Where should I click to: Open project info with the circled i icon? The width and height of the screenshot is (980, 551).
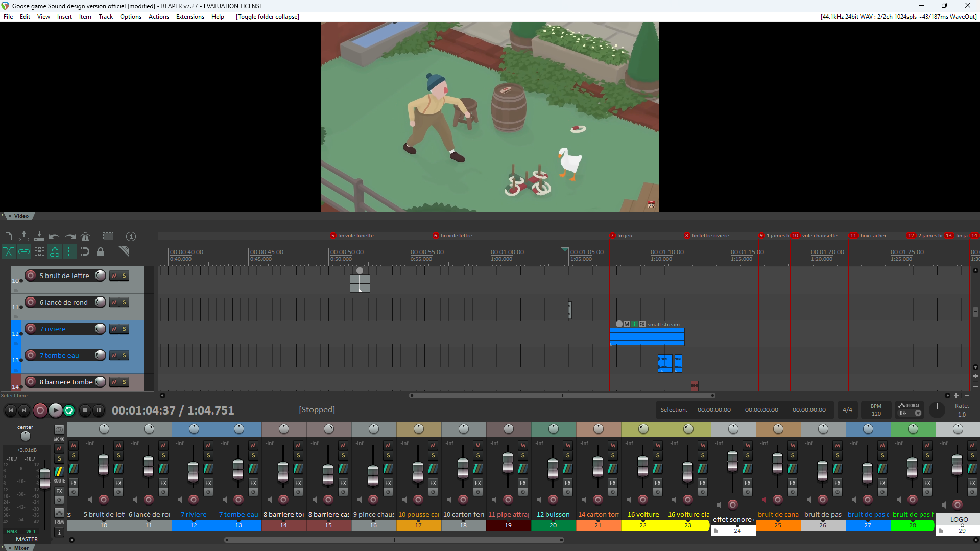tap(131, 236)
